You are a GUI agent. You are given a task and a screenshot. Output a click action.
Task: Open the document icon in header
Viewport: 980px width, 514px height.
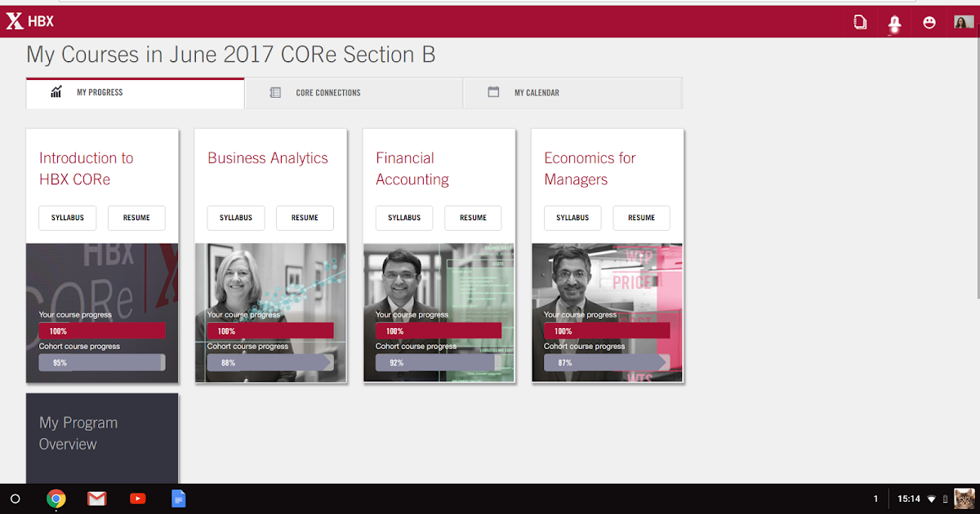860,22
